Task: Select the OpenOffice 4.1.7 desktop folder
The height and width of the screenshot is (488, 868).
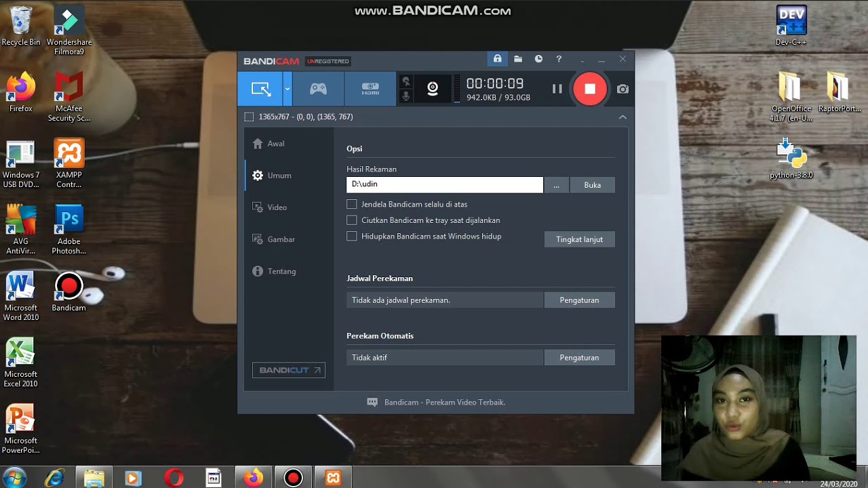Action: (791, 97)
